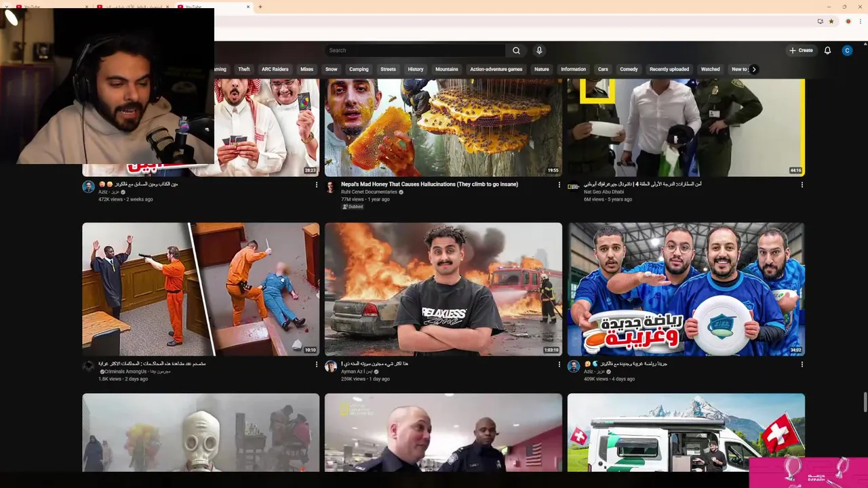Open options menu for Aziz 409K views video

pyautogui.click(x=802, y=364)
